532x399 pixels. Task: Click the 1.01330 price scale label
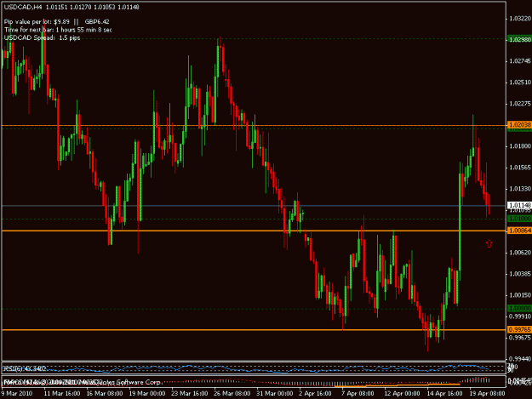point(520,189)
